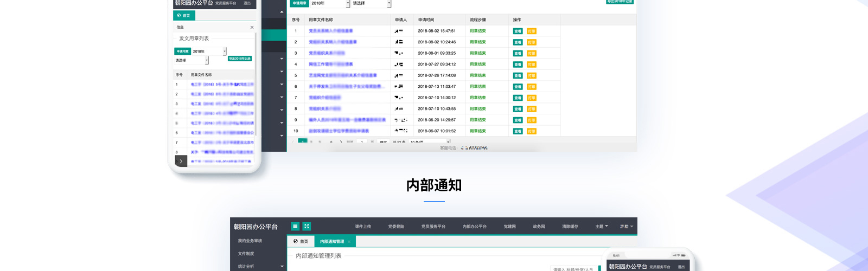Click the fullscreen expand icon
This screenshot has height=271, width=868.
click(307, 227)
